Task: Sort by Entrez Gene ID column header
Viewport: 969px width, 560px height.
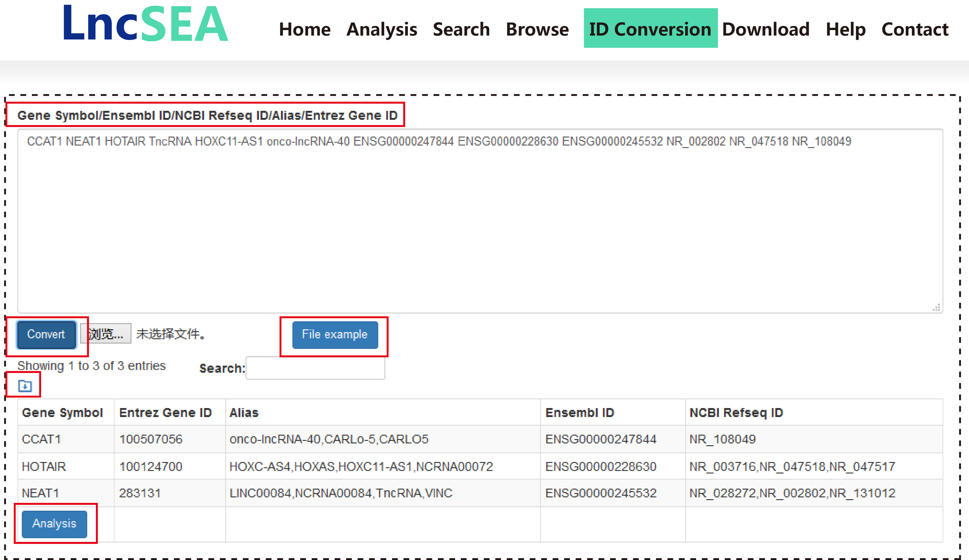Action: tap(170, 412)
